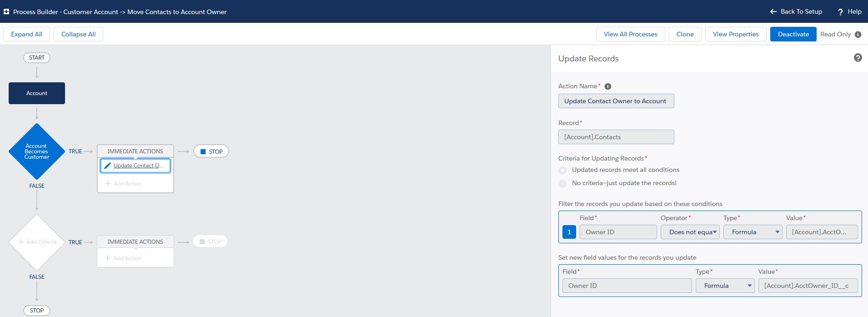Open View Properties

[736, 34]
